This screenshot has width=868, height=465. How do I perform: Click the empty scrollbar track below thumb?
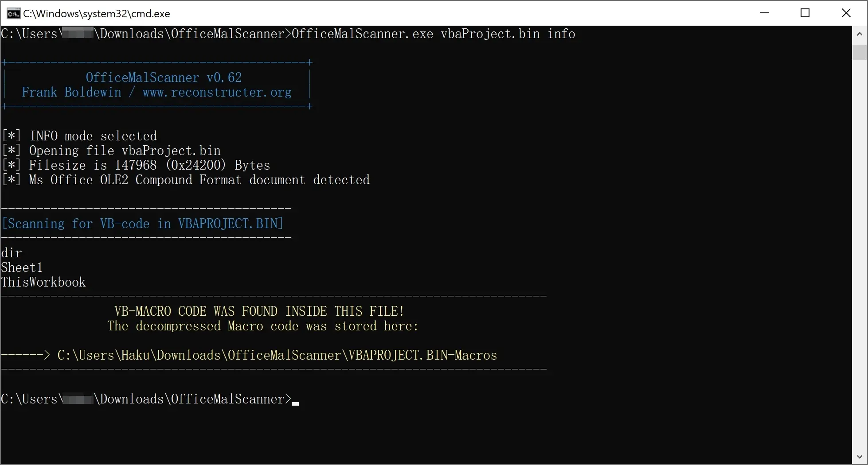(860, 257)
